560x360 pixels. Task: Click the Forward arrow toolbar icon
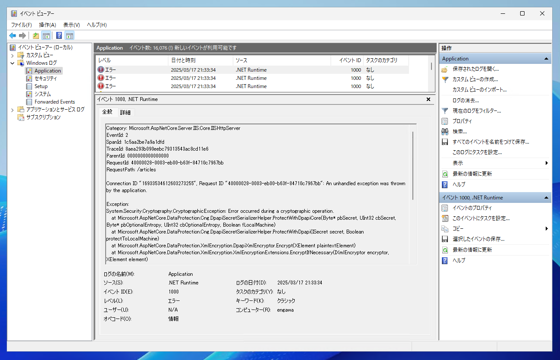click(x=22, y=36)
